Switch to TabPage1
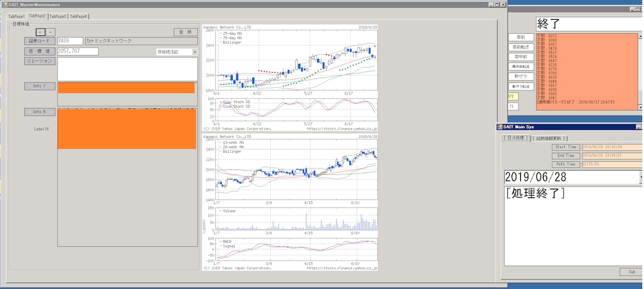 16,16
